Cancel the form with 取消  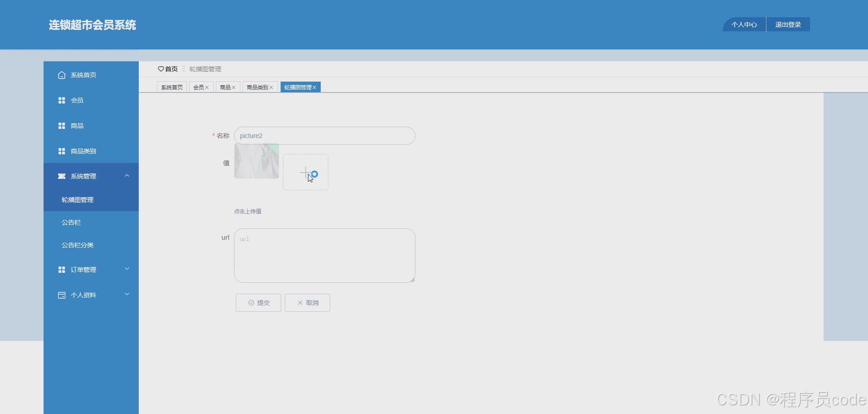[307, 303]
